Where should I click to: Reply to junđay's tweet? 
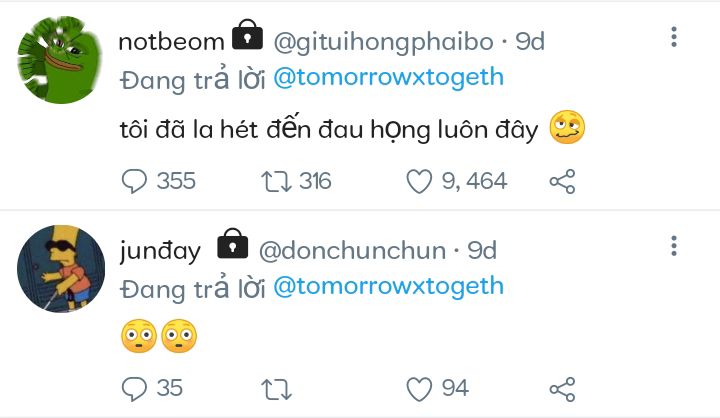[135, 388]
